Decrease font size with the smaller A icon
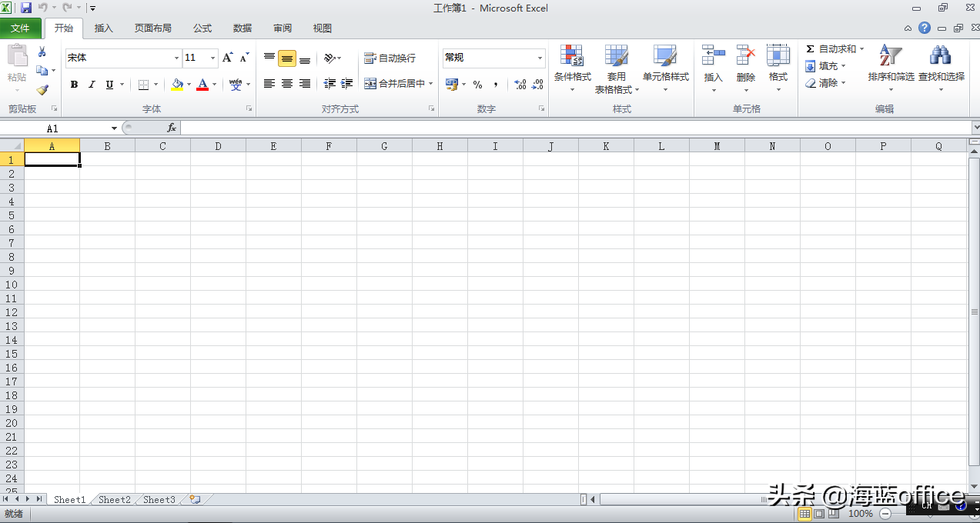 tap(244, 58)
